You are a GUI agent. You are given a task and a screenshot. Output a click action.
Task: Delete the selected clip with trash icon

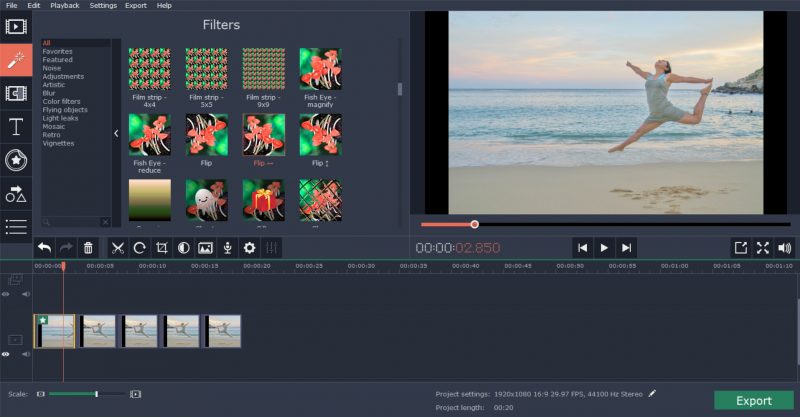click(88, 248)
